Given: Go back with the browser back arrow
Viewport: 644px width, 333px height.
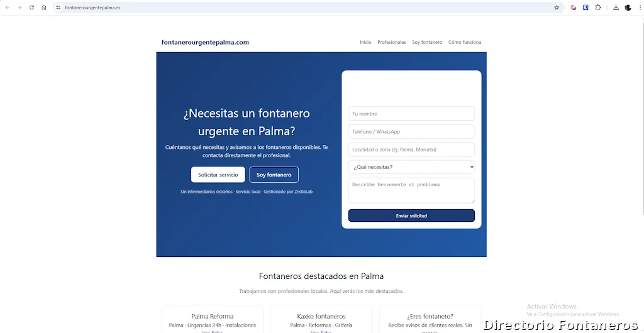Looking at the screenshot, I should [8, 8].
